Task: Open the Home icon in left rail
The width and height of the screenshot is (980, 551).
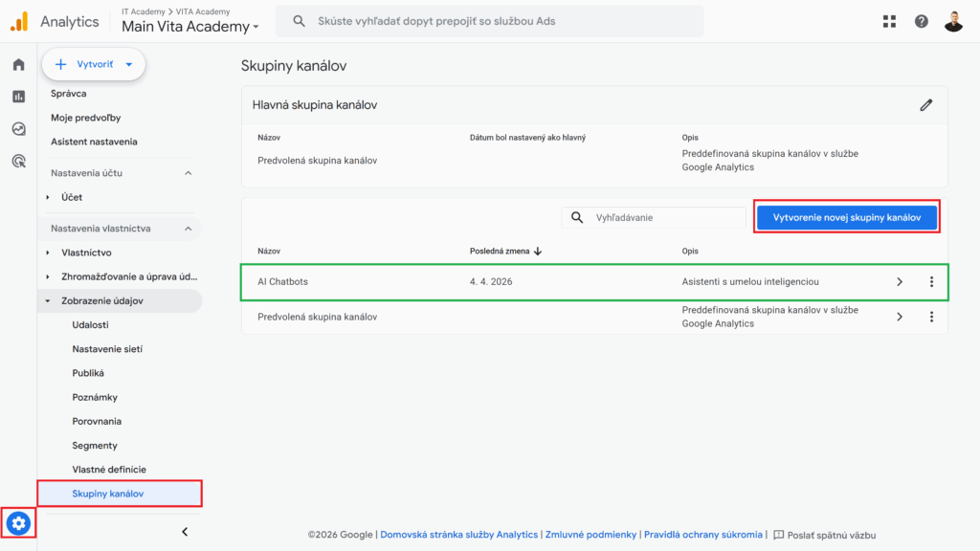Action: pos(19,64)
